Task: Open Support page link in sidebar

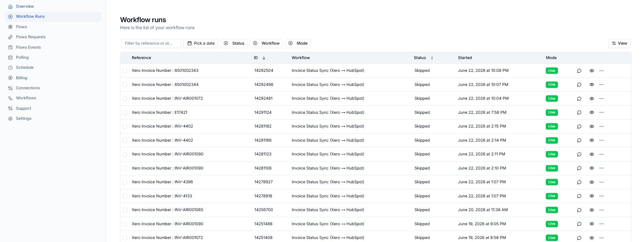Action: click(x=24, y=108)
